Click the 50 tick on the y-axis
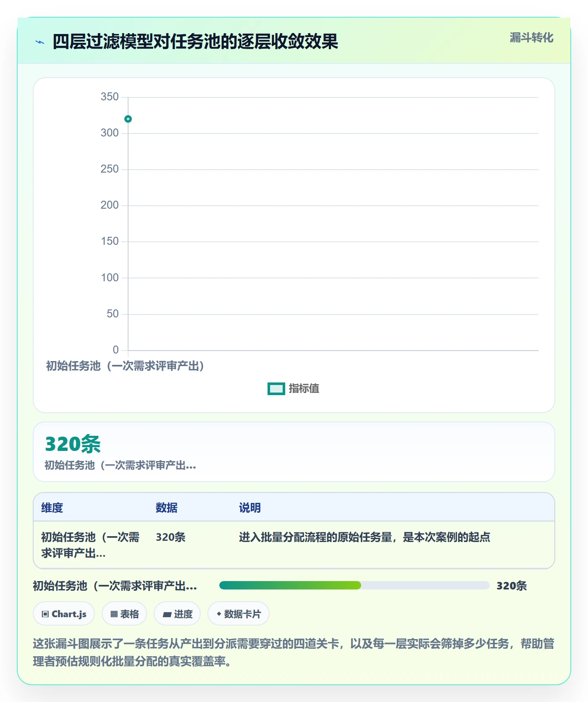 113,314
